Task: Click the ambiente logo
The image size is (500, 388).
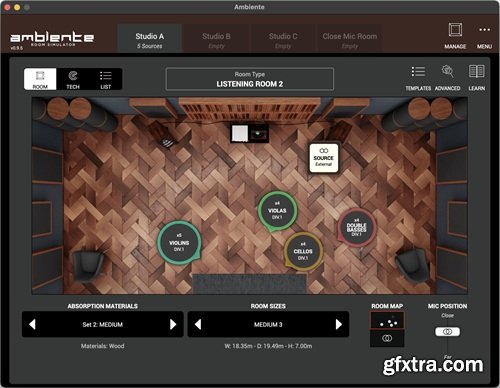Action: pyautogui.click(x=52, y=39)
